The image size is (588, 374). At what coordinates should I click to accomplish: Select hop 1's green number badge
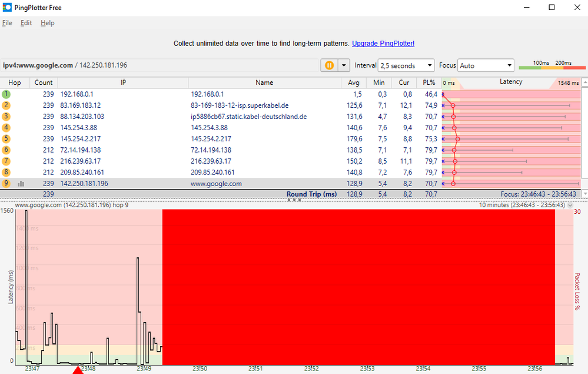pyautogui.click(x=6, y=94)
